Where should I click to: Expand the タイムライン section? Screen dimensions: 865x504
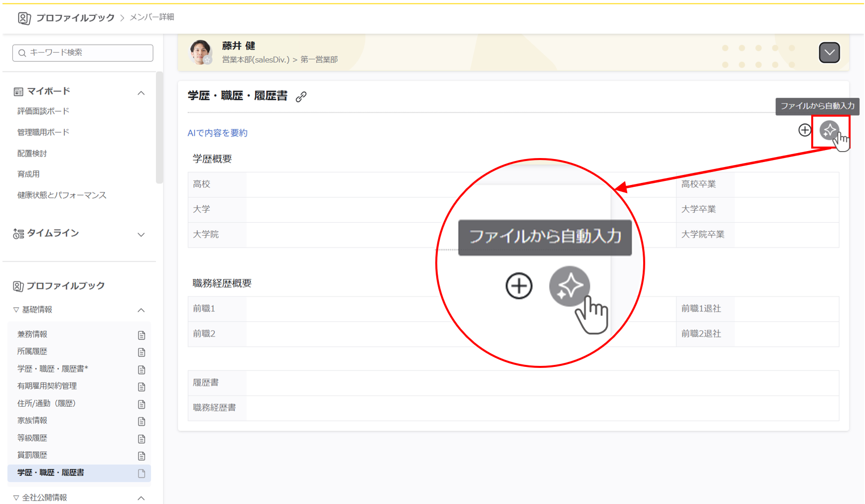click(141, 234)
